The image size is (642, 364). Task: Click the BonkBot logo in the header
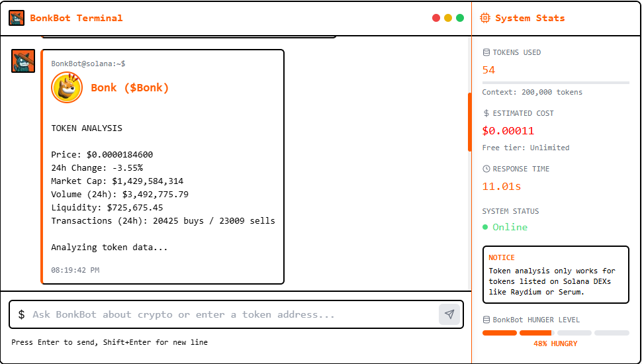click(x=17, y=18)
